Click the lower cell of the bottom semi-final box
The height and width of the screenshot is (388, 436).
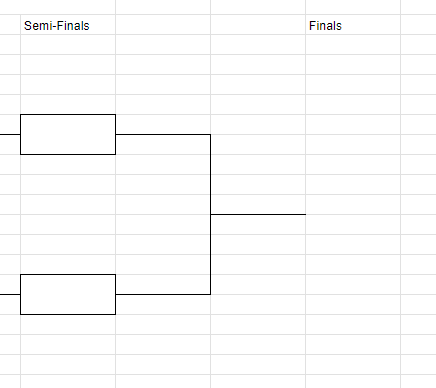point(68,304)
